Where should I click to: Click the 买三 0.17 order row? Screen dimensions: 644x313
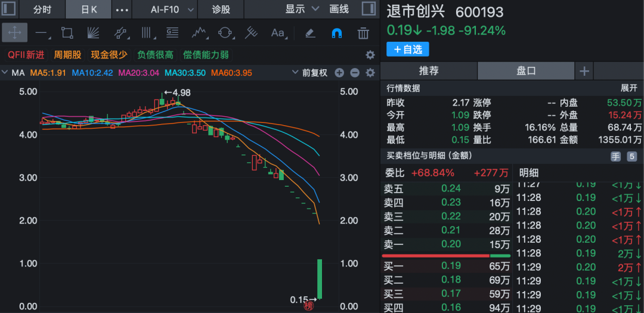click(x=447, y=294)
